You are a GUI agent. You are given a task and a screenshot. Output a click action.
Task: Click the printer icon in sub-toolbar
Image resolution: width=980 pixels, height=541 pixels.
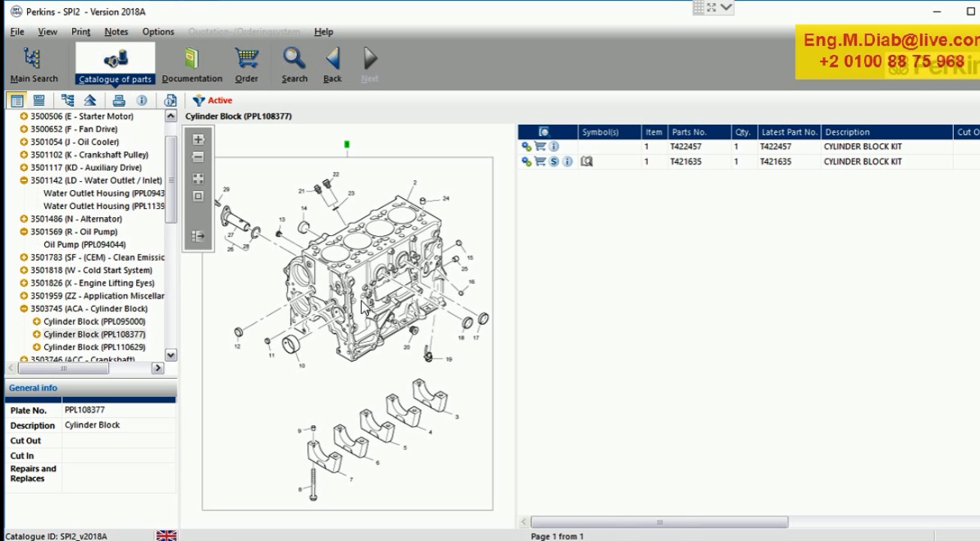pos(119,101)
